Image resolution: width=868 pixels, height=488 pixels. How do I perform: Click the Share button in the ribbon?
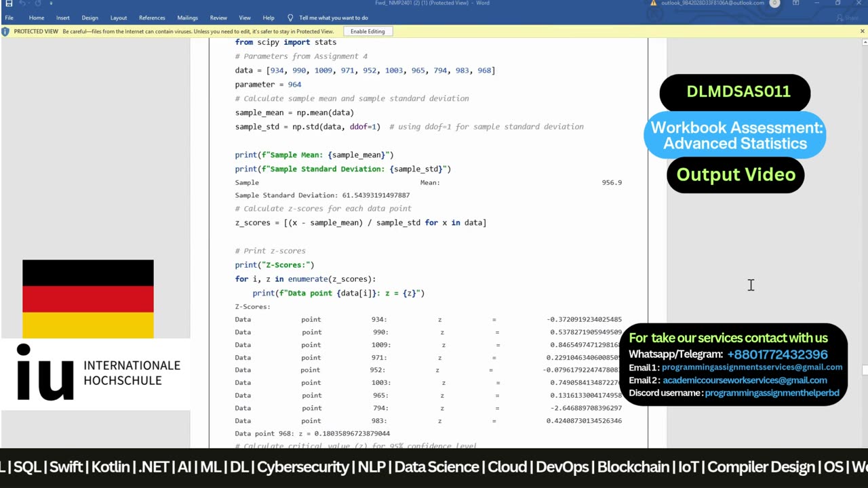(x=847, y=18)
